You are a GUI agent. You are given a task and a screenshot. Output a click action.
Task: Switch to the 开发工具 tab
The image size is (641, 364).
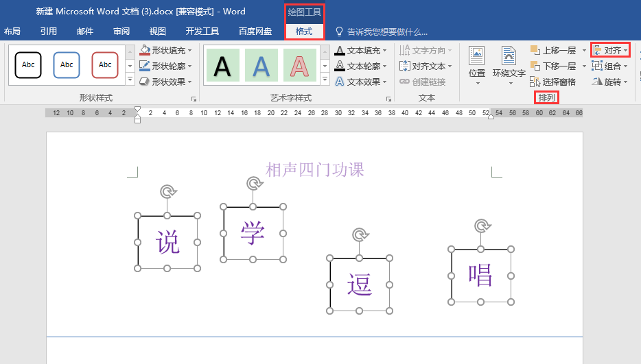(x=202, y=32)
